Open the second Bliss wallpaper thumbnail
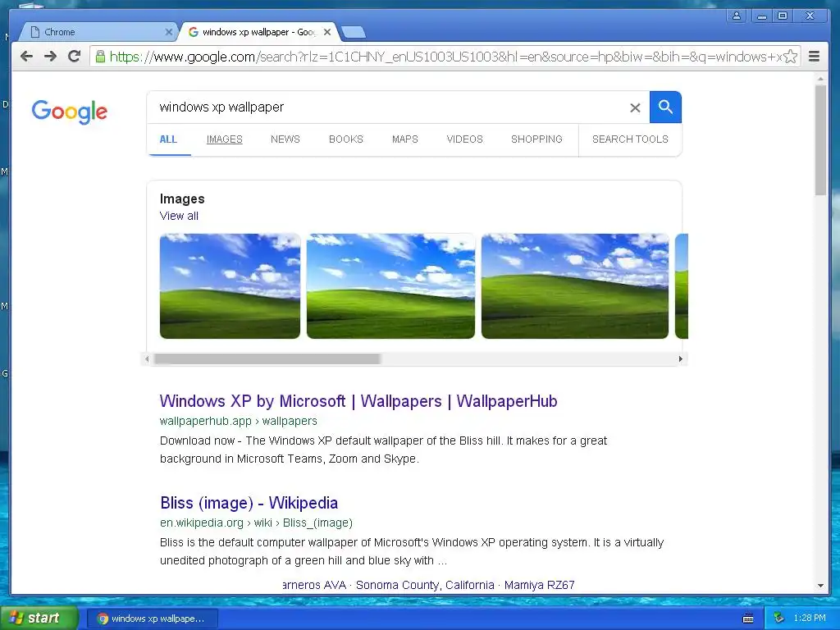 click(390, 286)
